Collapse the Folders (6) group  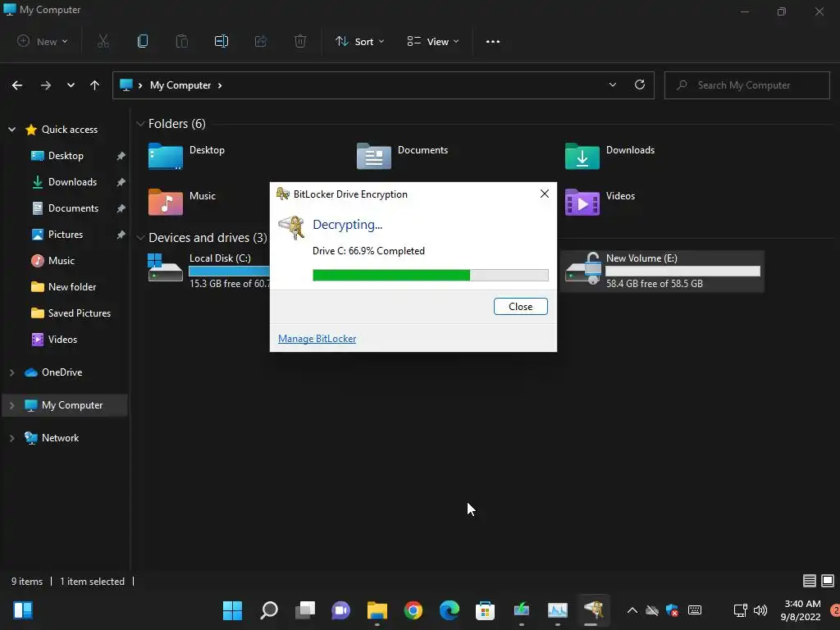pos(140,124)
